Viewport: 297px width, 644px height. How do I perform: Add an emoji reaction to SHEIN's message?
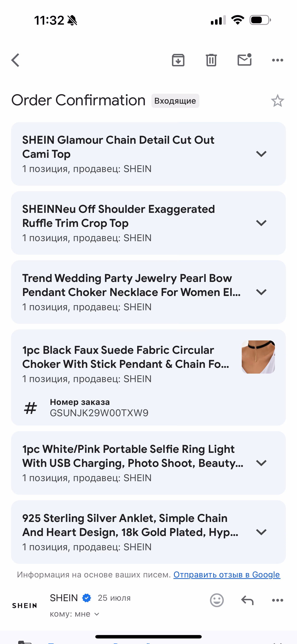[217, 600]
